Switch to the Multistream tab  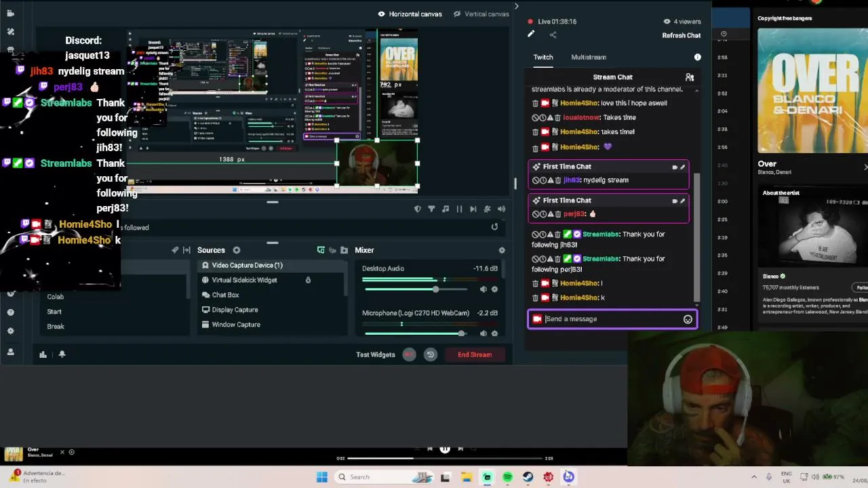pyautogui.click(x=589, y=57)
